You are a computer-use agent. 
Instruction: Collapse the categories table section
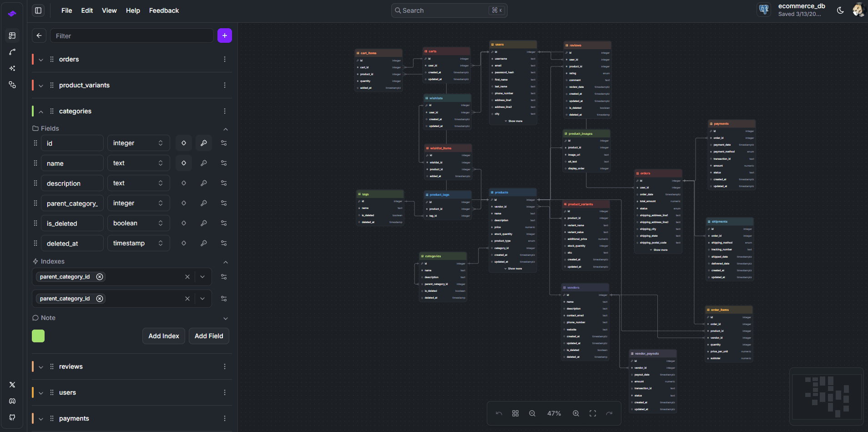tap(41, 111)
